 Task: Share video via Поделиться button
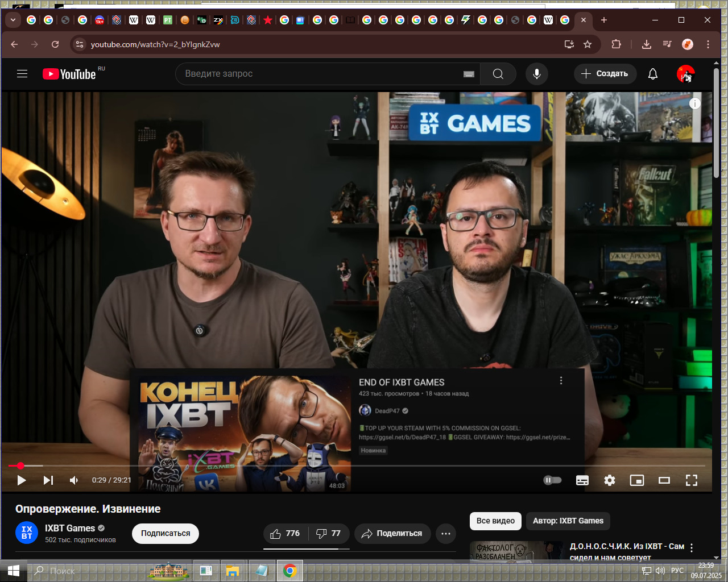pyautogui.click(x=392, y=534)
